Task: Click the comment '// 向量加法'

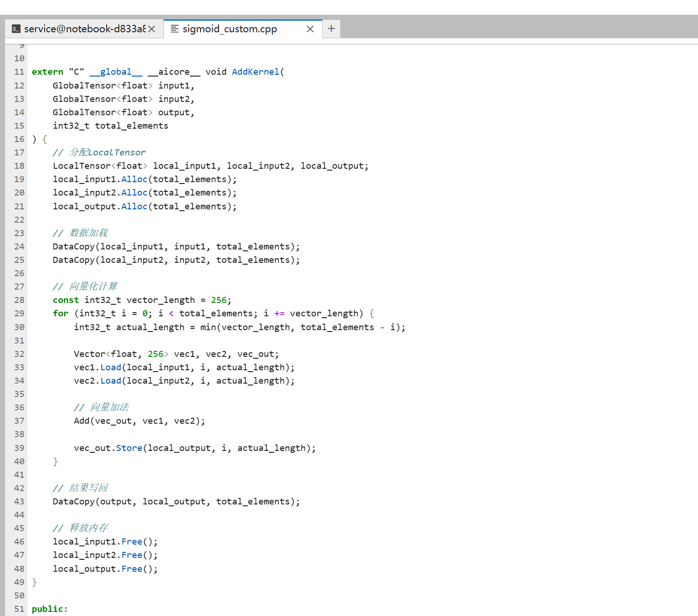Action: click(x=101, y=408)
